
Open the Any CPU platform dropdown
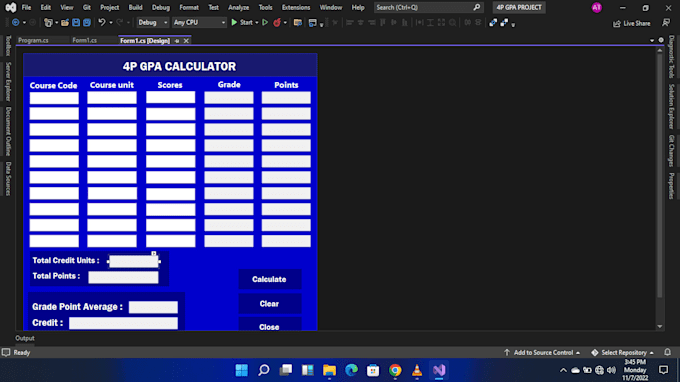click(199, 23)
